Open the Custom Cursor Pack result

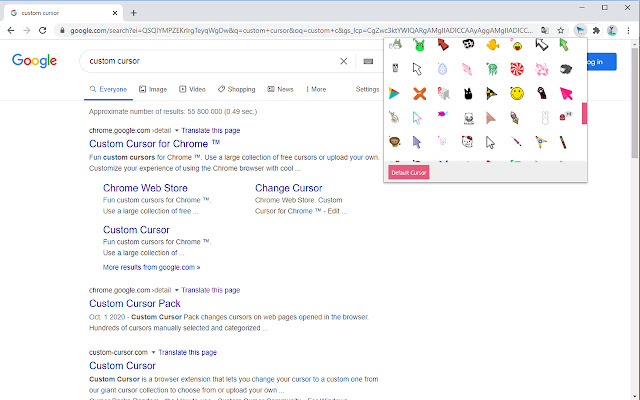(x=135, y=304)
